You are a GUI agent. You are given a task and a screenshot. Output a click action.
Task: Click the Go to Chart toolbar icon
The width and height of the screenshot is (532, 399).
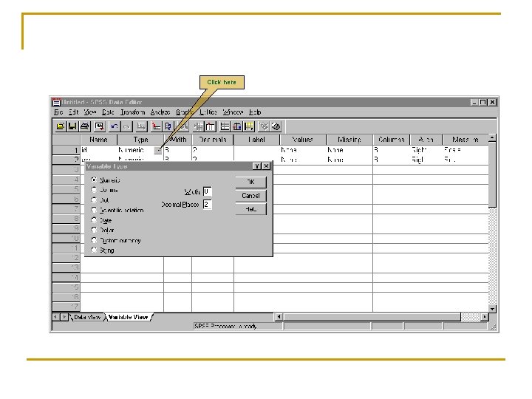[x=141, y=126]
